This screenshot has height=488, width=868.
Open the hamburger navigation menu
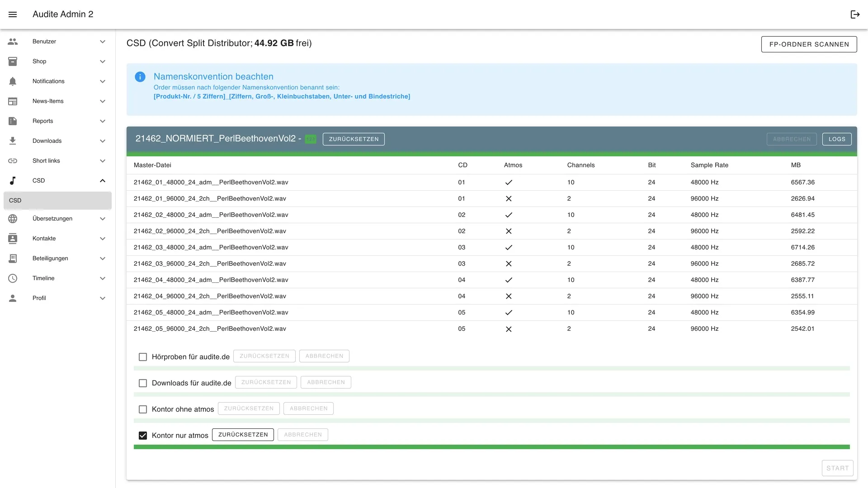(x=13, y=14)
